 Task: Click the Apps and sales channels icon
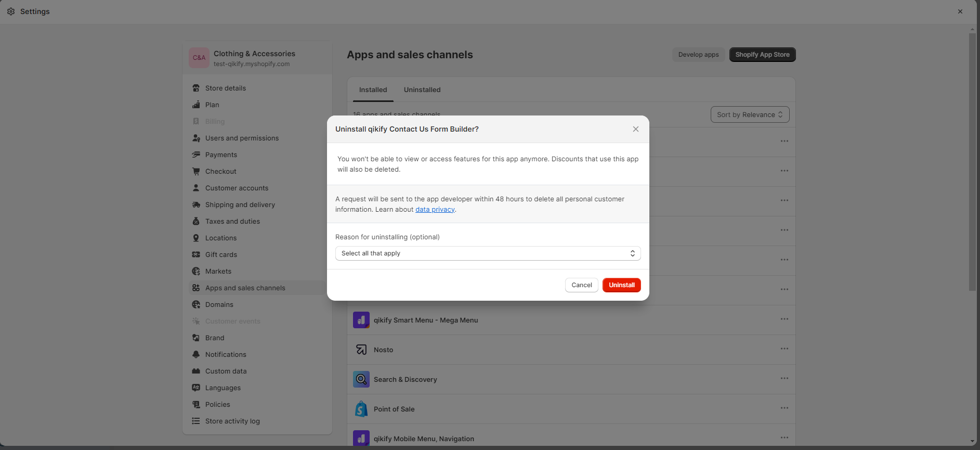(x=196, y=288)
